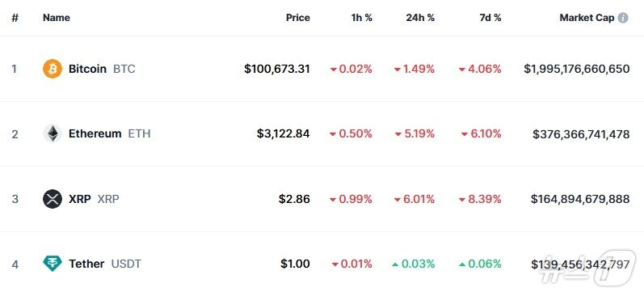This screenshot has width=644, height=296.
Task: Click the Ethereum diamond logo icon
Action: 53,133
